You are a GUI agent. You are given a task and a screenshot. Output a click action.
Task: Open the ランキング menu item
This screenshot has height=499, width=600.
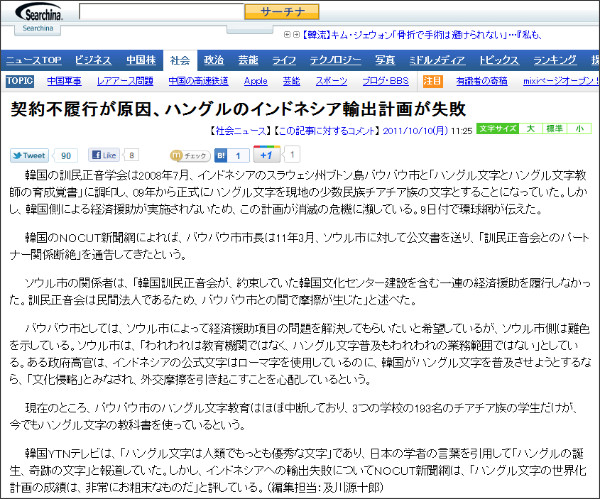tap(555, 60)
